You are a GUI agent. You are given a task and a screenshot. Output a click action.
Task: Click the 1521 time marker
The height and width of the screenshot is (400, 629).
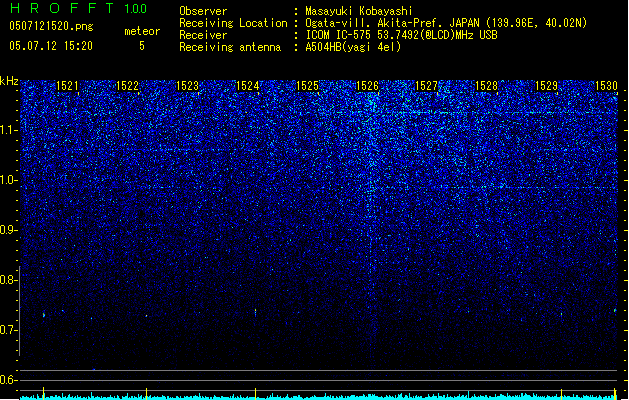pyautogui.click(x=67, y=86)
